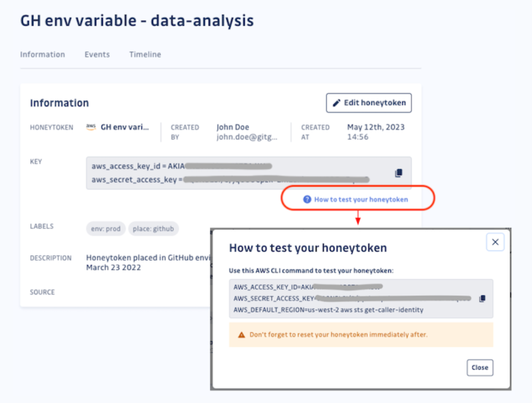Click the warning triangle icon in reset notice
The height and width of the screenshot is (403, 532).
241,335
